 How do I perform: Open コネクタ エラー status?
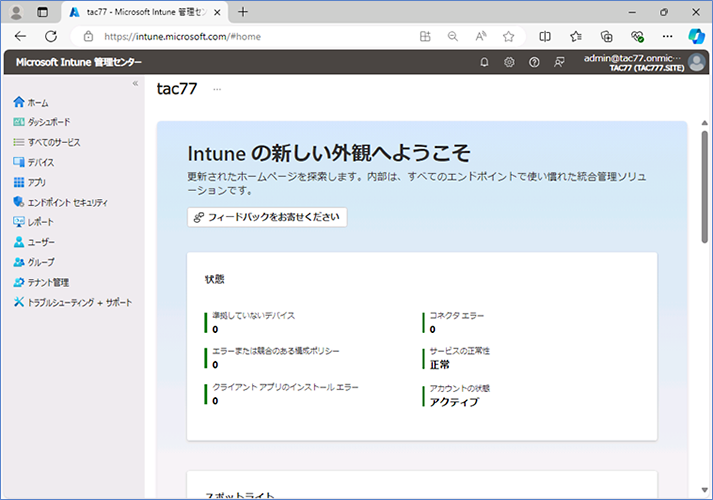point(457,322)
